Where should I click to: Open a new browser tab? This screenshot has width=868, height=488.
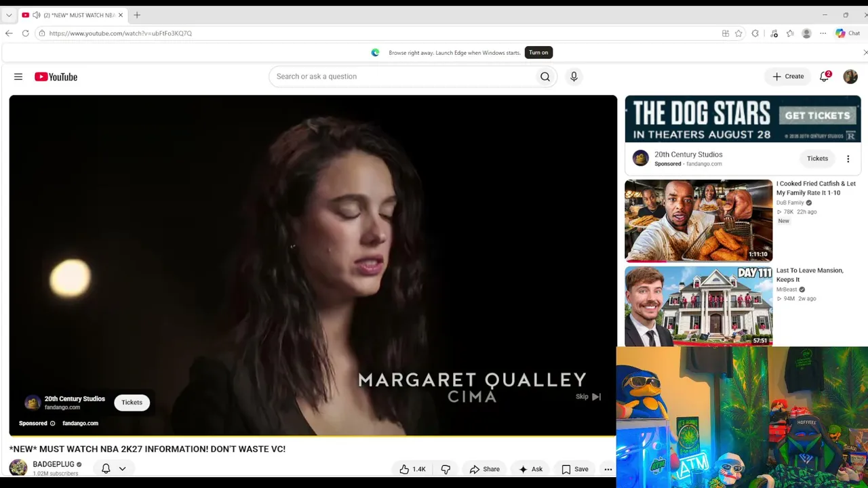click(137, 15)
